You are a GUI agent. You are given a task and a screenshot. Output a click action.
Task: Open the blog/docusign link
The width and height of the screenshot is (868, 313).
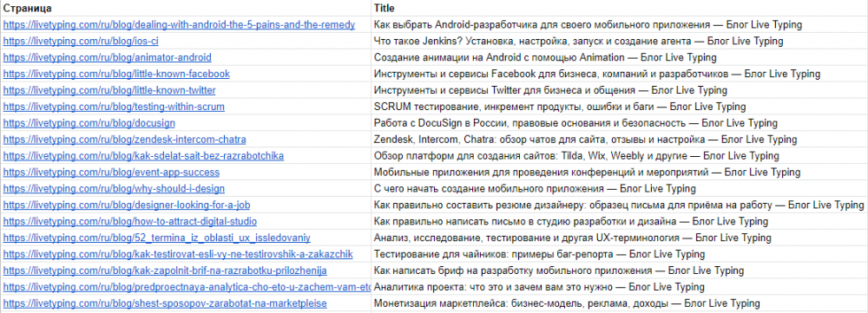pyautogui.click(x=89, y=123)
